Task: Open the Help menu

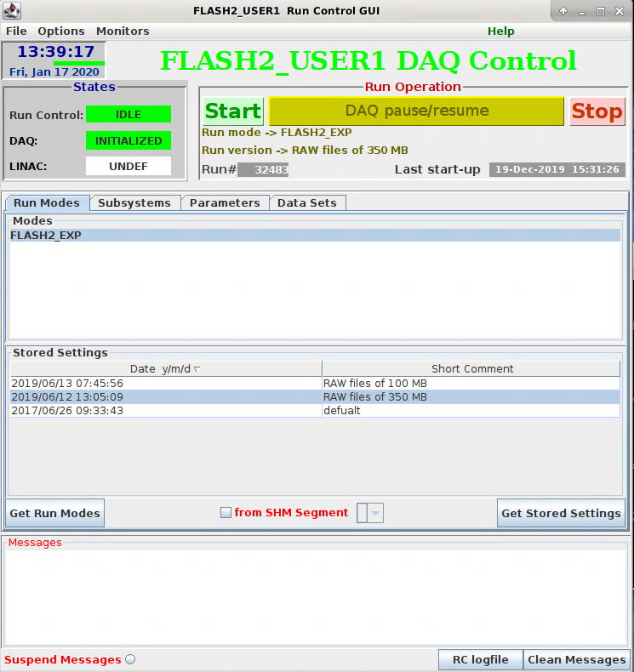Action: click(x=500, y=31)
